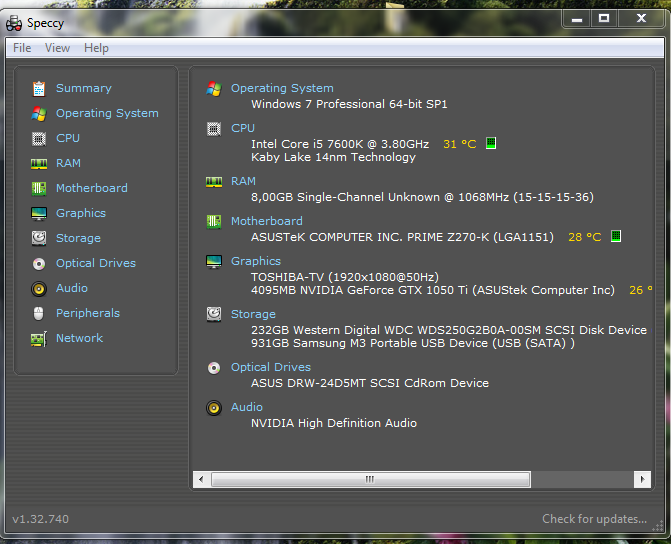
Task: Click the green motherboard temperature indicator icon
Action: coord(616,236)
